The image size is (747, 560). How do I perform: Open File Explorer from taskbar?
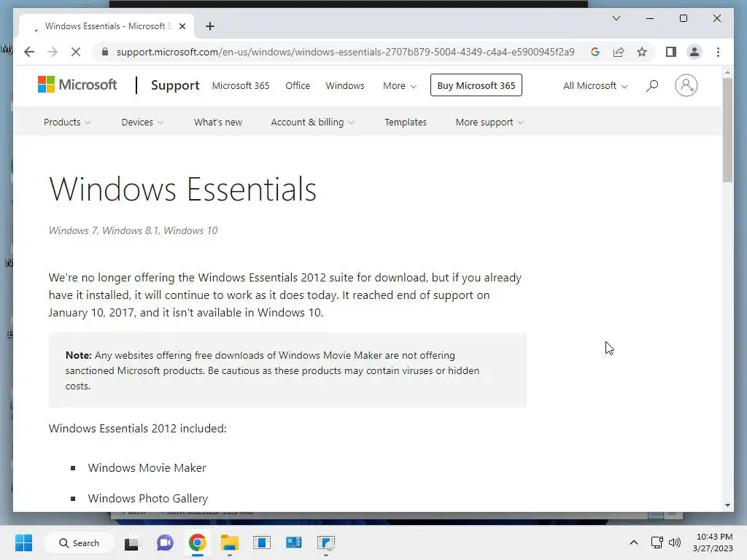[x=229, y=542]
